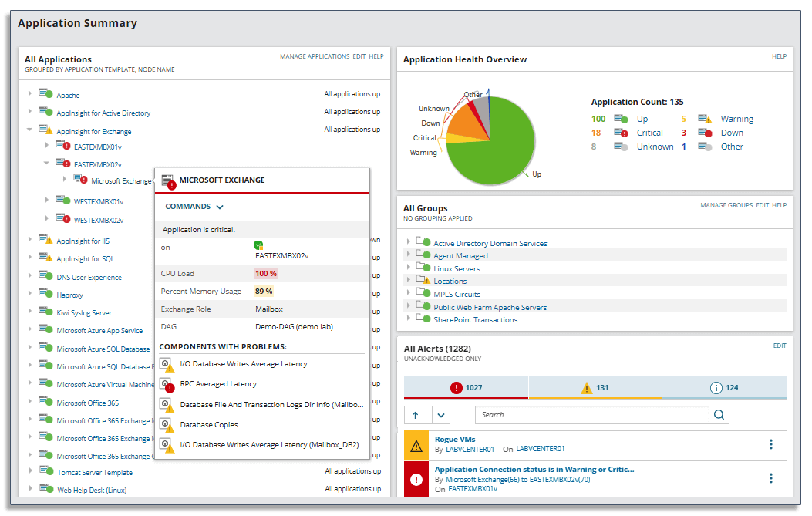Expand the Active Directory Domain Services group
The width and height of the screenshot is (812, 516).
click(x=408, y=241)
